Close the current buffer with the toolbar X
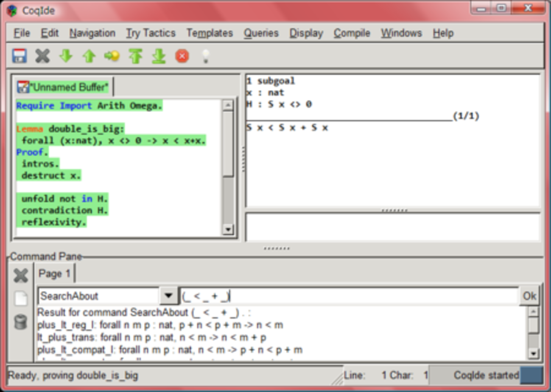551x392 pixels. 42,56
